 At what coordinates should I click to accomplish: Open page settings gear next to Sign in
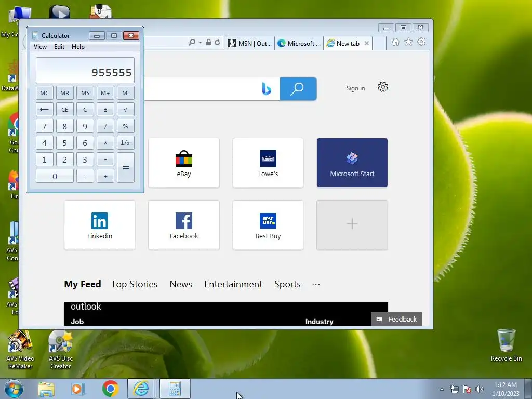click(383, 87)
